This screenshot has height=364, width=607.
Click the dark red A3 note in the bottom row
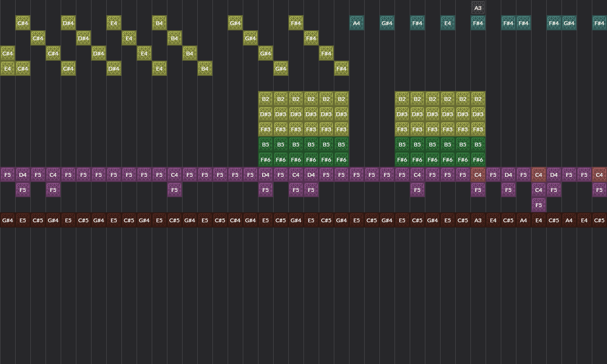pyautogui.click(x=478, y=220)
